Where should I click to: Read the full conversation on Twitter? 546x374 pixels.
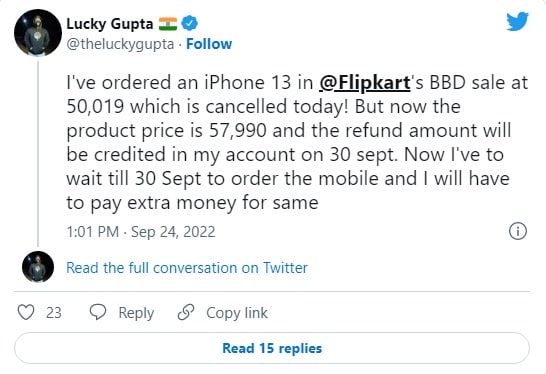pyautogui.click(x=187, y=268)
